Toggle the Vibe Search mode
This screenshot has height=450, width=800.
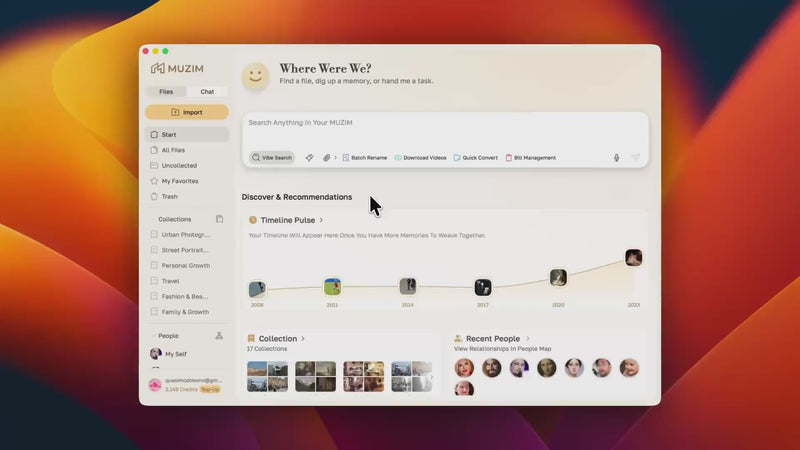tap(272, 158)
